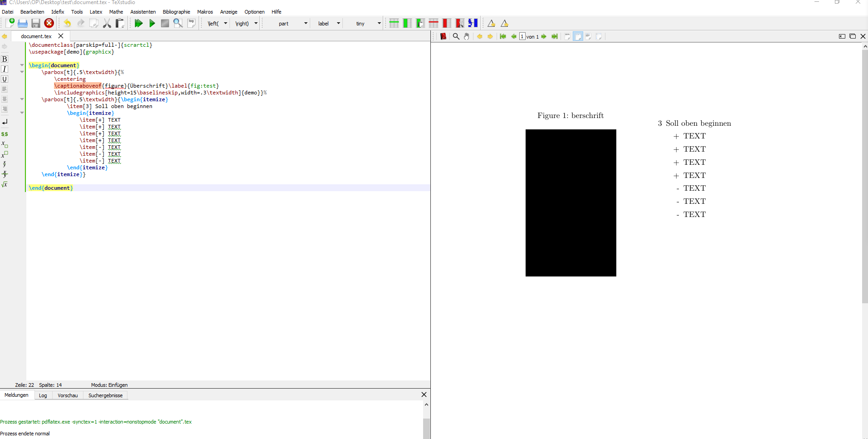
Task: Toggle fit-to-window view in the PDF viewer
Action: (x=599, y=36)
